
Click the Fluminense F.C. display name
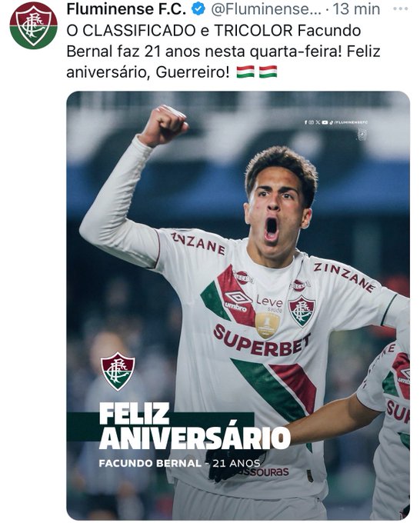pyautogui.click(x=126, y=9)
